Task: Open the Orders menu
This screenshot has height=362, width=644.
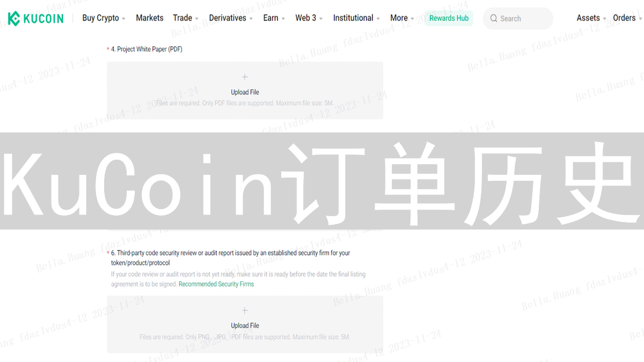Action: coord(624,18)
